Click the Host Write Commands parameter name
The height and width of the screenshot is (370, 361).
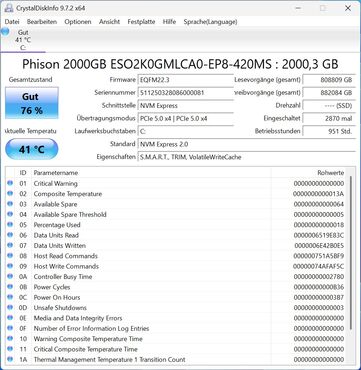[66, 266]
